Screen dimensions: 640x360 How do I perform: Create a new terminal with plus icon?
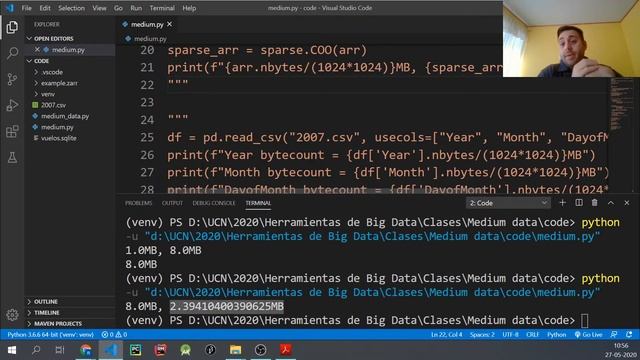click(562, 203)
